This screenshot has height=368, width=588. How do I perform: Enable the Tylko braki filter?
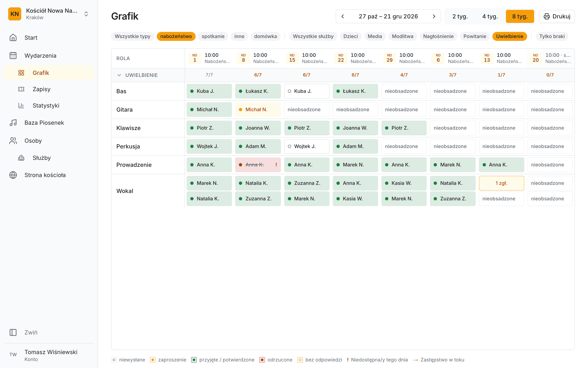tap(552, 36)
